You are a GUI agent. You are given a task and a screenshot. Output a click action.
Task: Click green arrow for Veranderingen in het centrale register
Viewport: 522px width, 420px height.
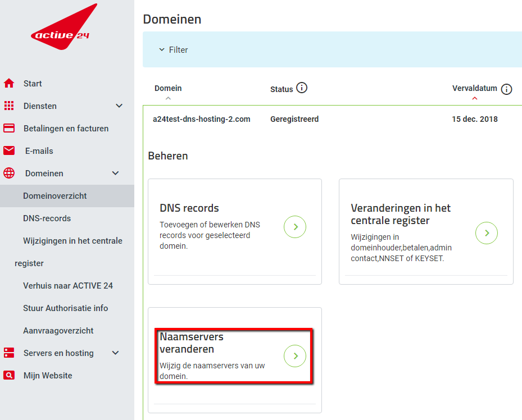(487, 233)
